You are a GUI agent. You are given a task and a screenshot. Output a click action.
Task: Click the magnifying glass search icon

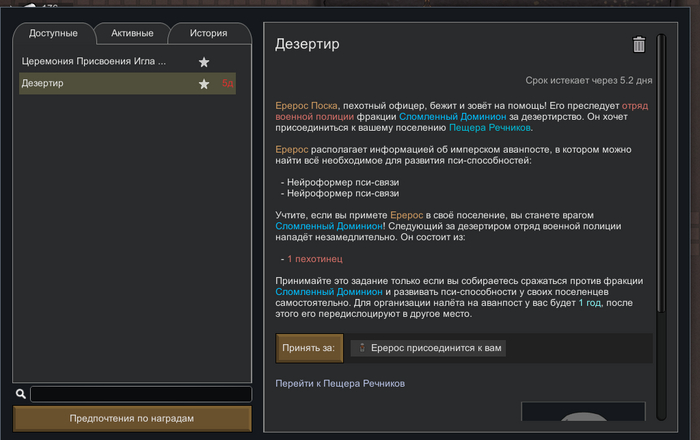pos(21,394)
